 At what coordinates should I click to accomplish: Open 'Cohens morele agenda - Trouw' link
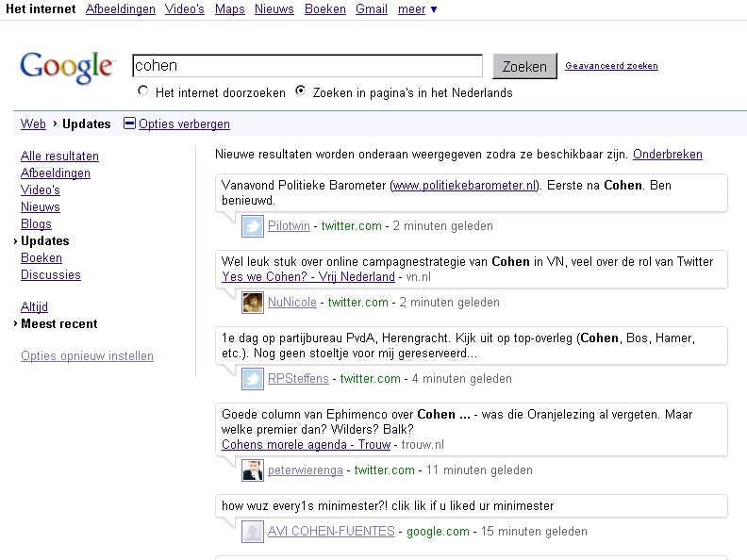[307, 445]
